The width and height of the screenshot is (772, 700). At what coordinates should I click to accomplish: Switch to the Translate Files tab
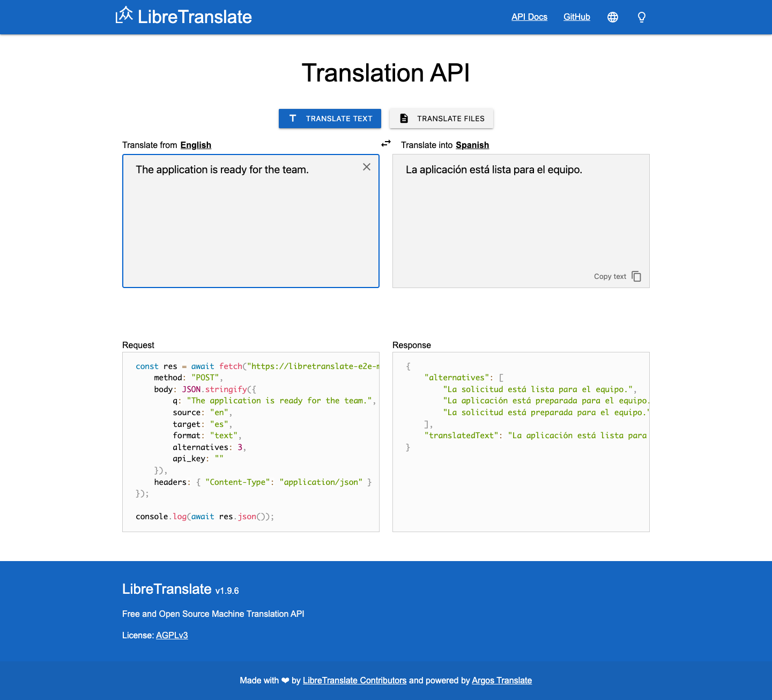pos(441,119)
